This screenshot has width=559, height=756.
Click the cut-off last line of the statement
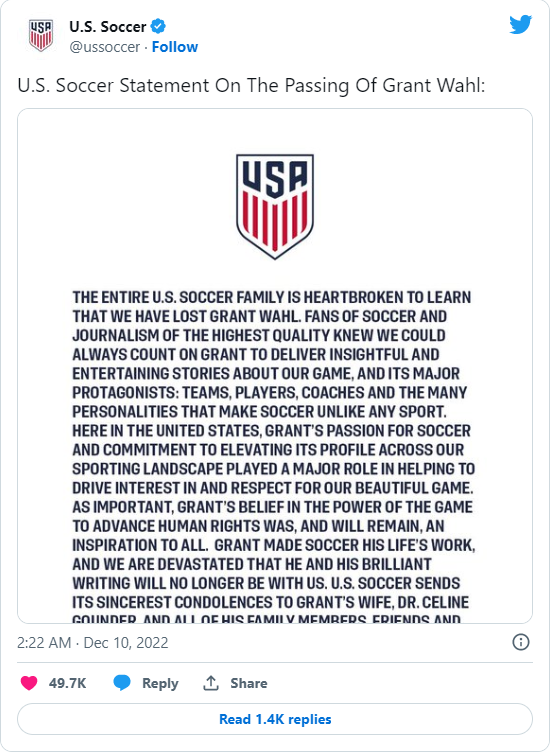tap(266, 618)
